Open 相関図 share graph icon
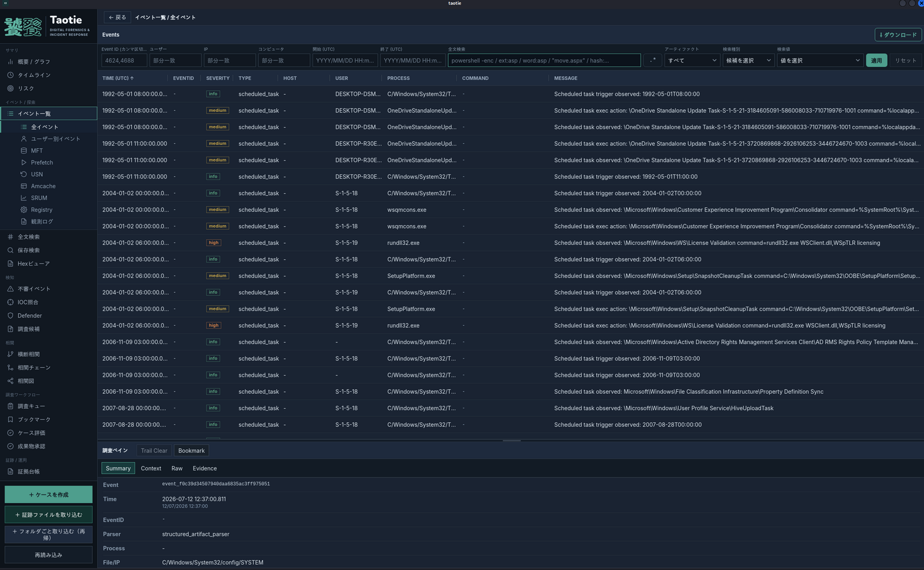The height and width of the screenshot is (570, 924). point(10,381)
